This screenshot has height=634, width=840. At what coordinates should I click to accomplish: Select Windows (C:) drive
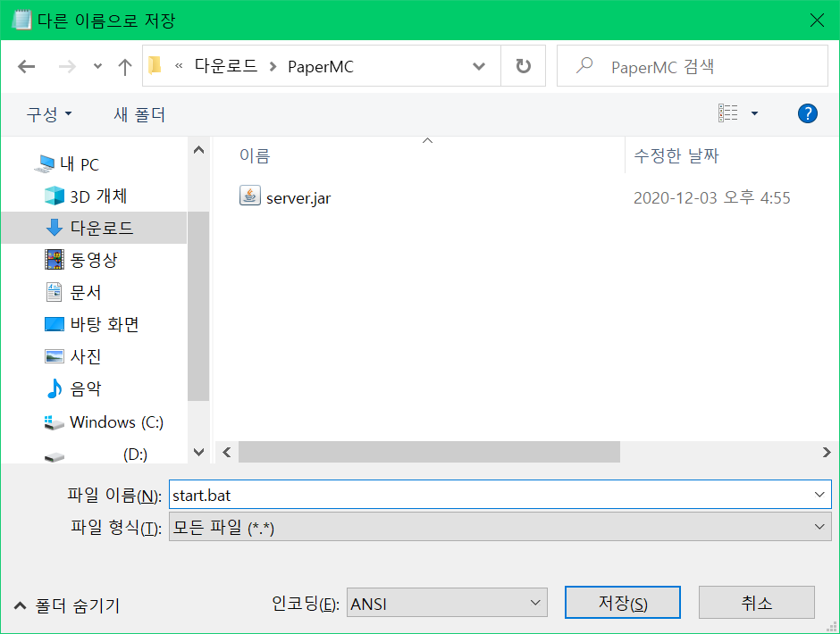[117, 422]
